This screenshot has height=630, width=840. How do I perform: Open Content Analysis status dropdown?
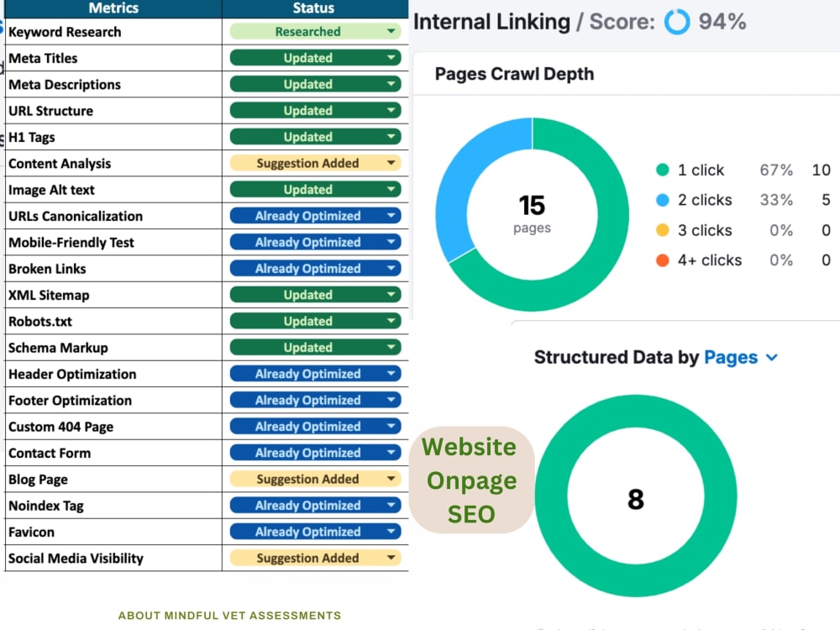(316, 163)
